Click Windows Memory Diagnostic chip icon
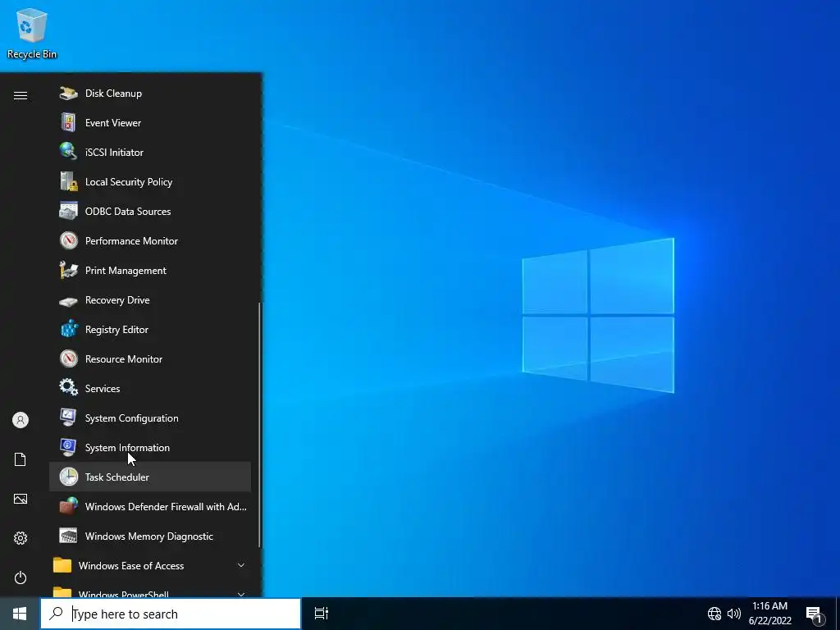 tap(69, 536)
